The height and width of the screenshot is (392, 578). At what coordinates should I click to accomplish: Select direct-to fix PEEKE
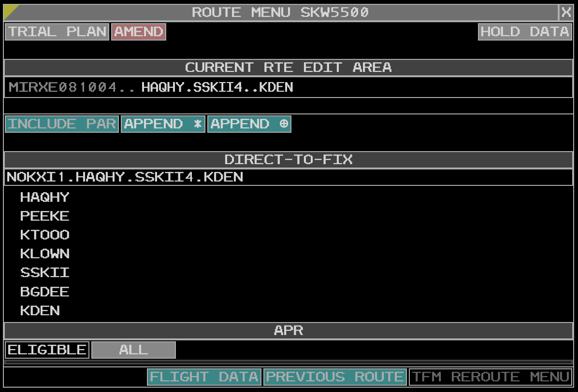pos(44,216)
